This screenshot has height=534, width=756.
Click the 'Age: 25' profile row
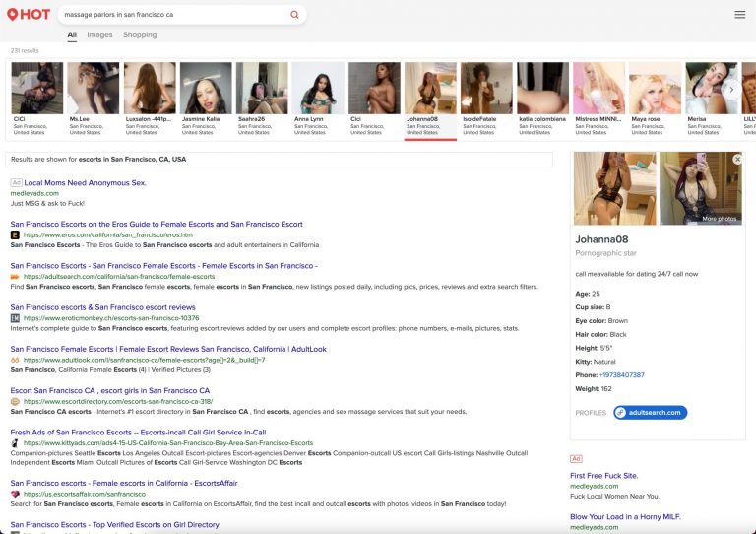click(588, 294)
